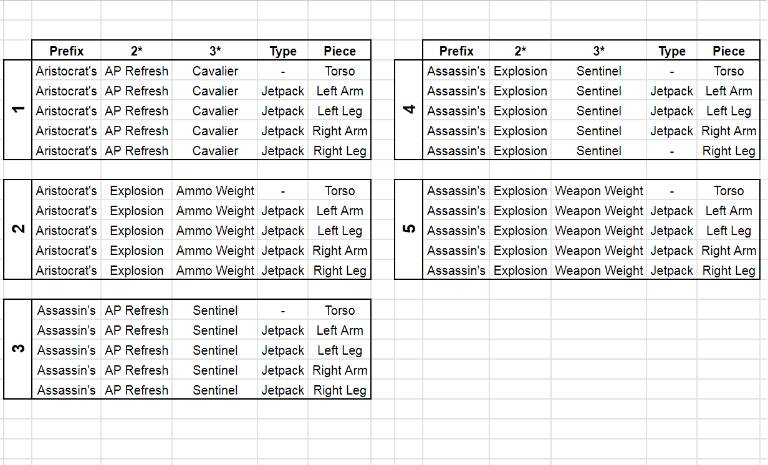
Task: Click the Aristocrat's cell in group 2's Left Leg row
Action: (66, 231)
